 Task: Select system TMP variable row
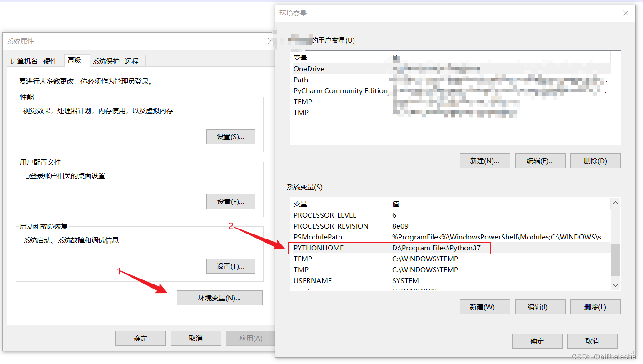(x=450, y=269)
